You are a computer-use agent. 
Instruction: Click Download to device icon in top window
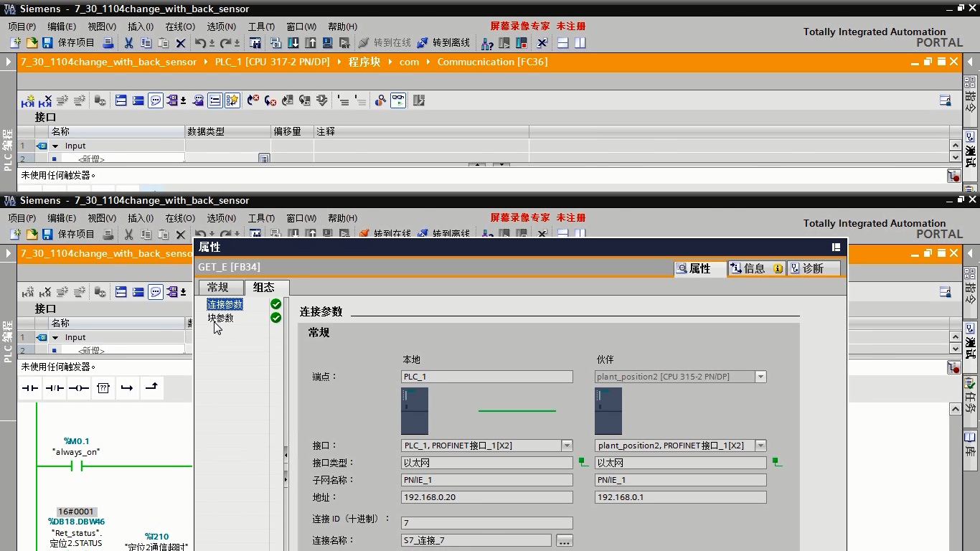(x=293, y=43)
